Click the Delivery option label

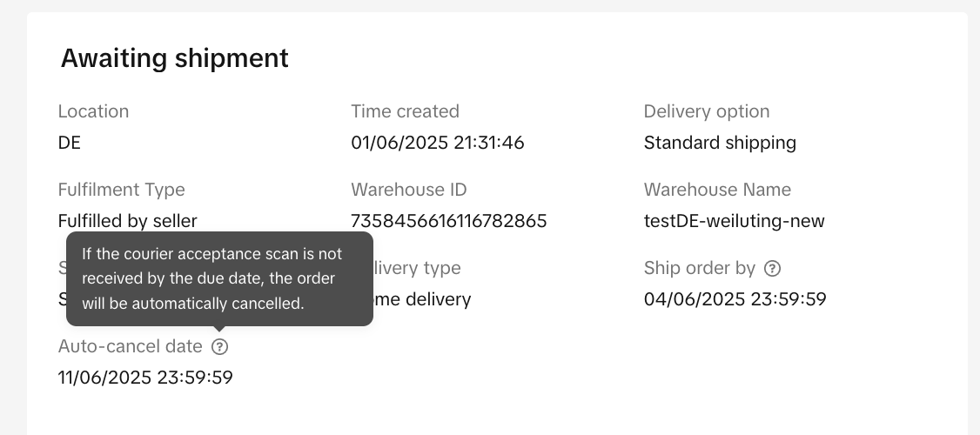click(x=707, y=111)
